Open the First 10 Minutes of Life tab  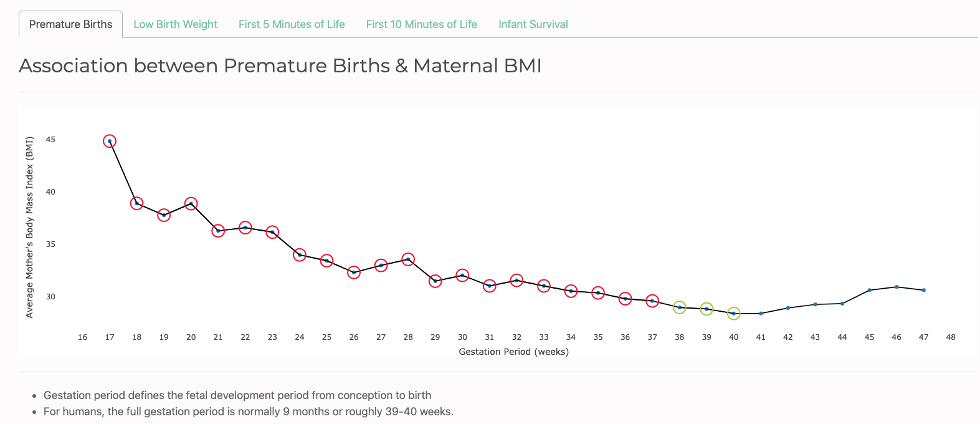coord(422,24)
